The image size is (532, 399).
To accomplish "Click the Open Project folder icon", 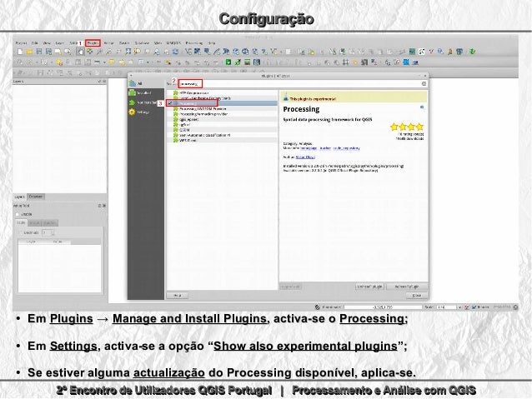I will tap(29, 52).
